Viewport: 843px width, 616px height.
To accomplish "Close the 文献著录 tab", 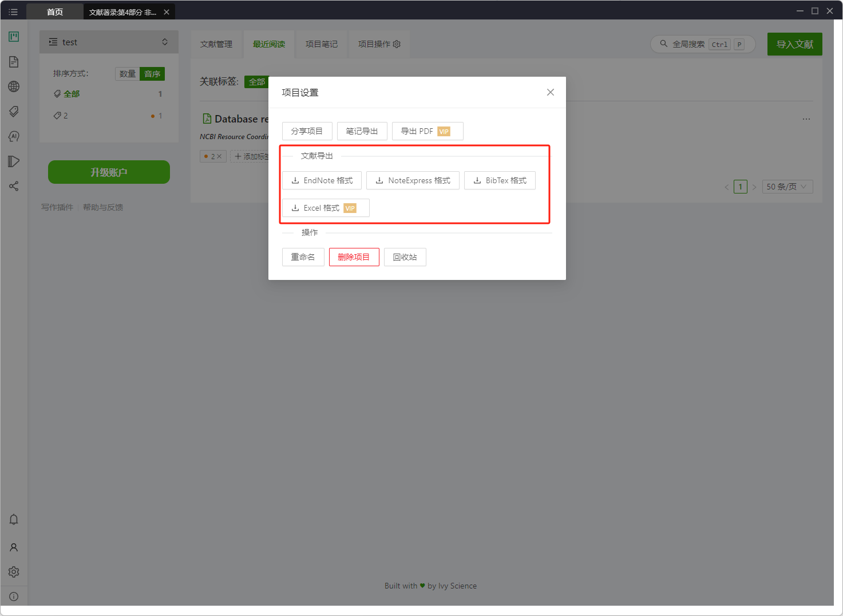I will point(167,12).
